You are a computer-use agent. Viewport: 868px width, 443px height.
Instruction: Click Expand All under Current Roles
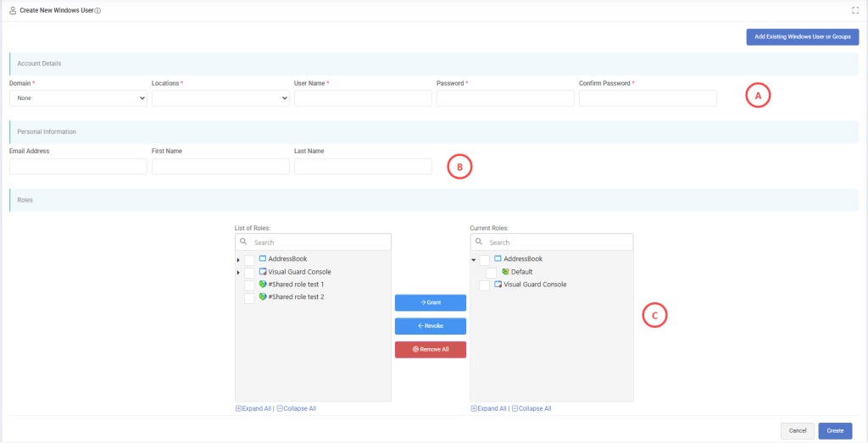(x=488, y=408)
